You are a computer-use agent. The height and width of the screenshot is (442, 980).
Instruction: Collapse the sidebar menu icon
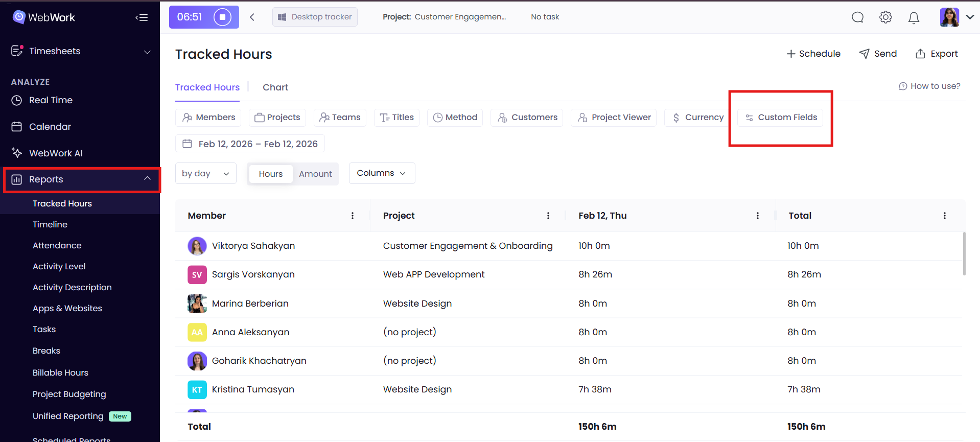(142, 17)
